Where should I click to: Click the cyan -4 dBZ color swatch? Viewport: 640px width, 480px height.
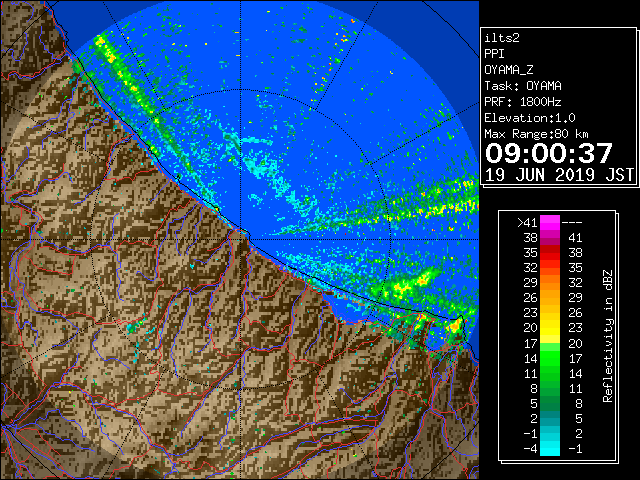tap(550, 448)
